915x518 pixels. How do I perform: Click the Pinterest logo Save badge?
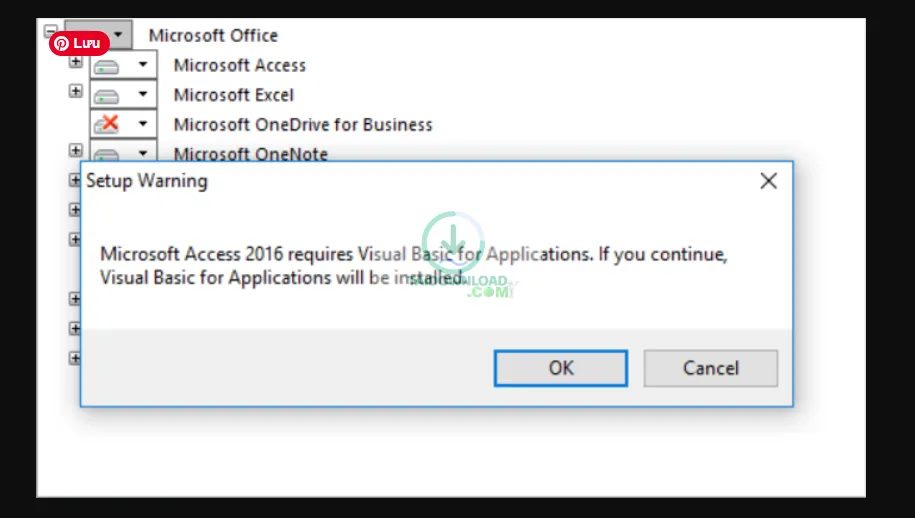(79, 43)
